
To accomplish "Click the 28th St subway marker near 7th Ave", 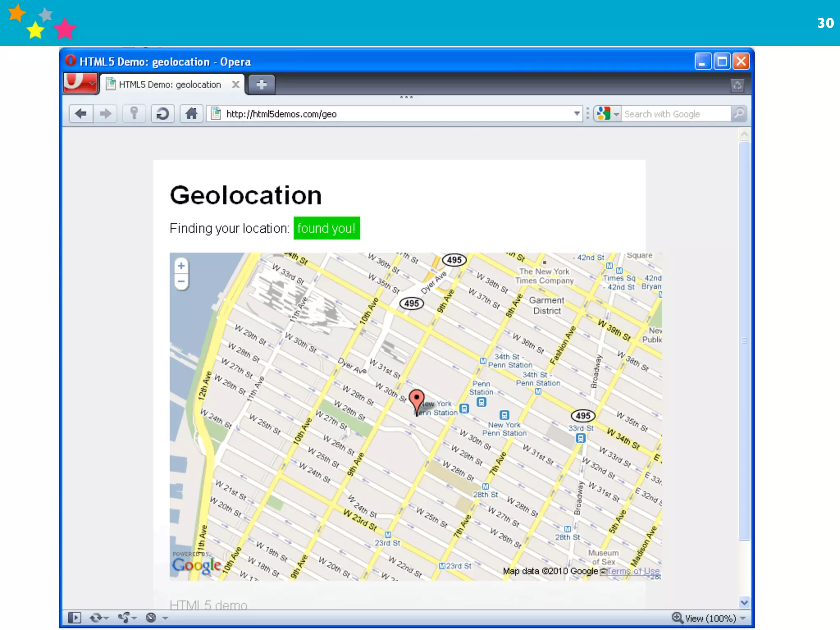I will tap(486, 486).
